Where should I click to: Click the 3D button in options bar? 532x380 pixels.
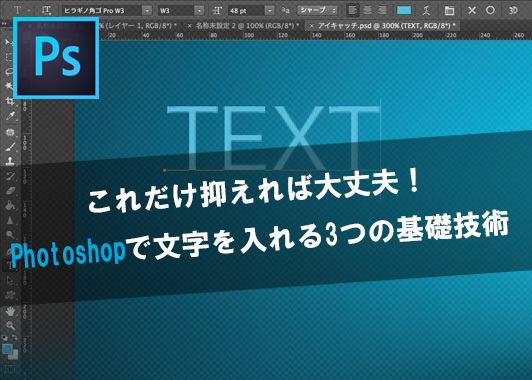pos(513,11)
